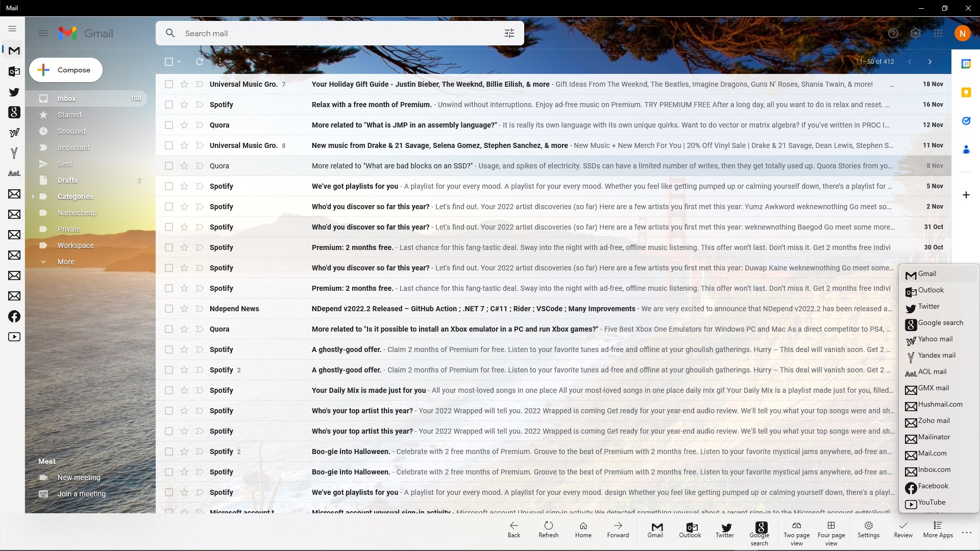Refresh the inbox with the refresh icon
The image size is (980, 551).
(199, 61)
